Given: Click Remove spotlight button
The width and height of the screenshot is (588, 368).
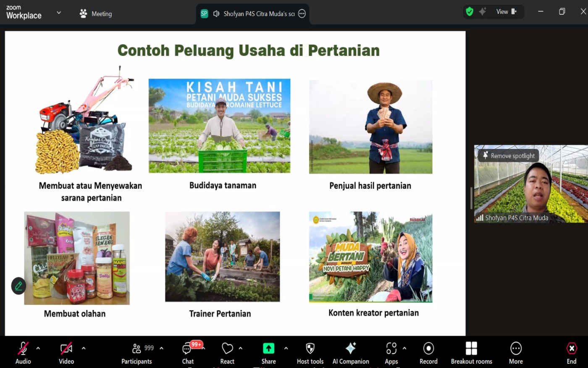Looking at the screenshot, I should [509, 156].
